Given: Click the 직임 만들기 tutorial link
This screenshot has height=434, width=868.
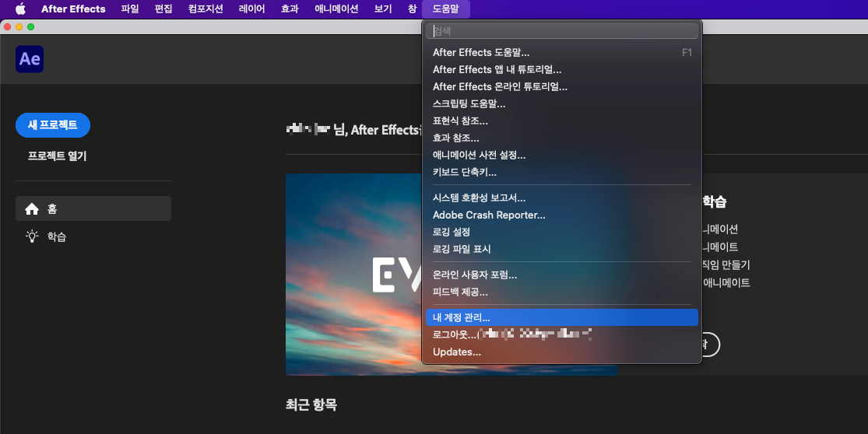Looking at the screenshot, I should (726, 264).
